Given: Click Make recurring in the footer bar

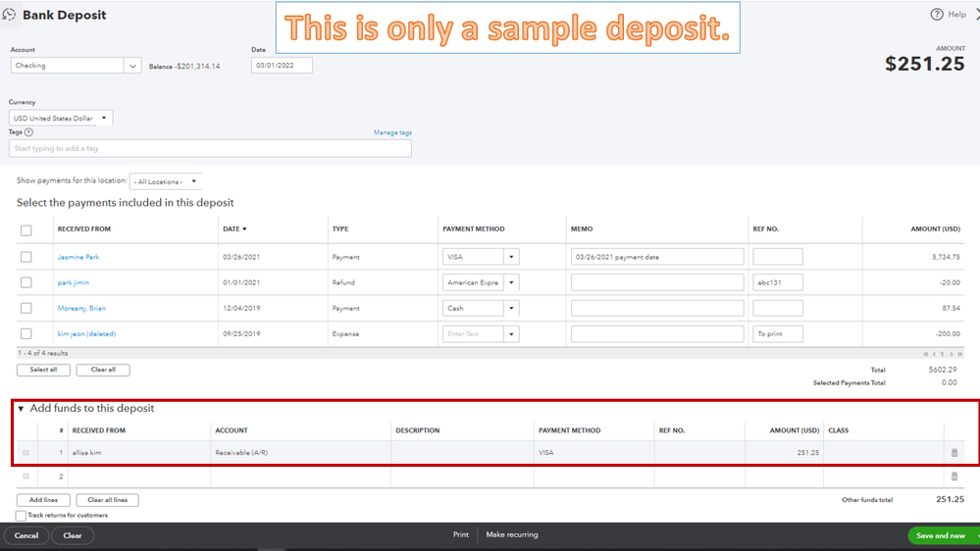Looking at the screenshot, I should coord(512,534).
